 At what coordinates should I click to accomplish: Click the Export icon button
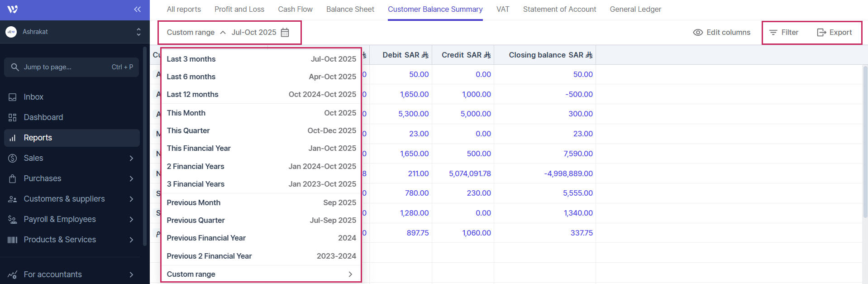[x=821, y=33]
